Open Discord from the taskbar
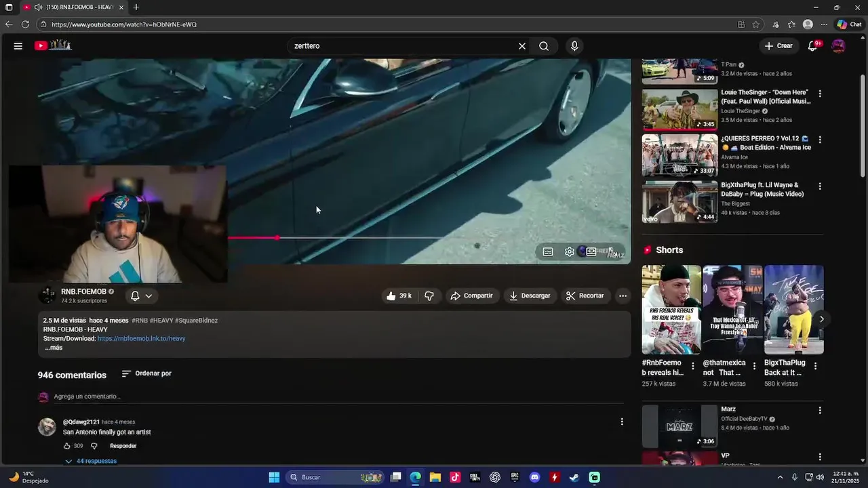The height and width of the screenshot is (488, 868). pos(535,477)
